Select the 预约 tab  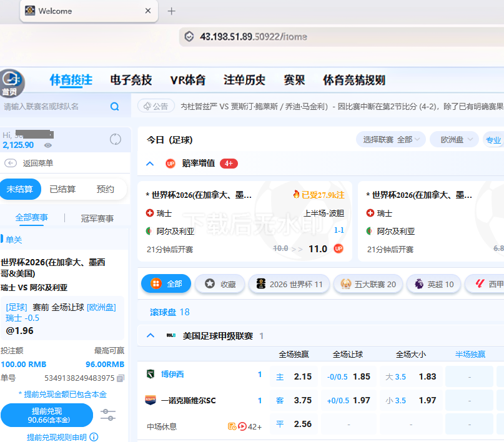106,189
